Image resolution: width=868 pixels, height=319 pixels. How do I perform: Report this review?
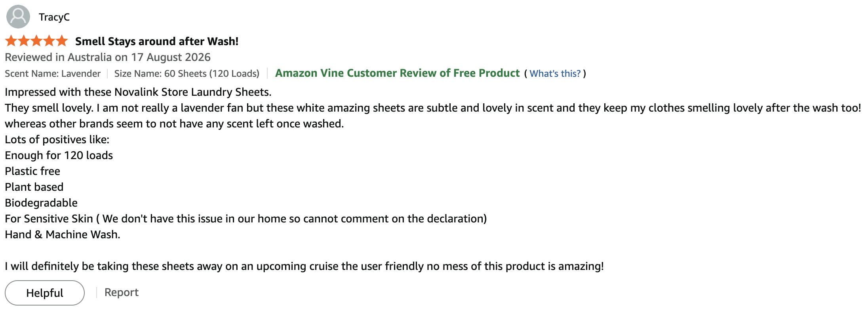[x=122, y=292]
